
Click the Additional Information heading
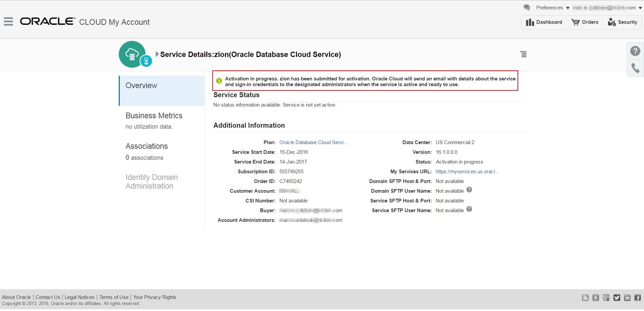coord(249,125)
